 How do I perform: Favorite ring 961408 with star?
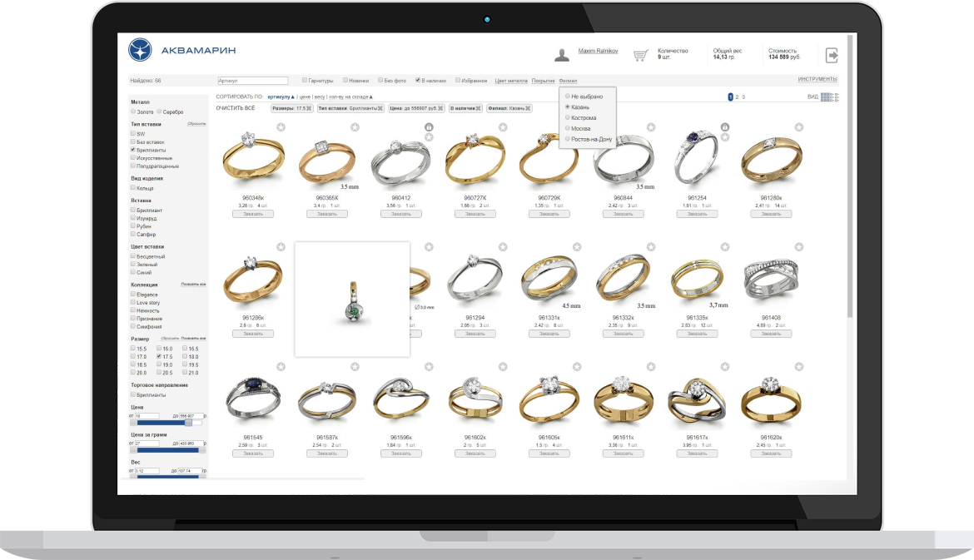pyautogui.click(x=799, y=247)
